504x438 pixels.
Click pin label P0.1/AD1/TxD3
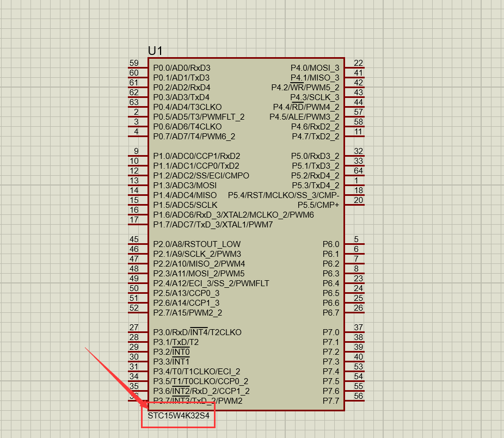tap(181, 78)
